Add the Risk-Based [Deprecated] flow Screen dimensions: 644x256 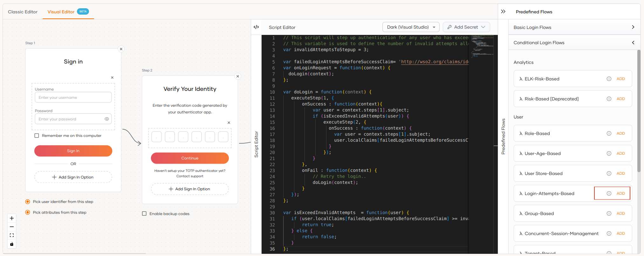click(621, 99)
